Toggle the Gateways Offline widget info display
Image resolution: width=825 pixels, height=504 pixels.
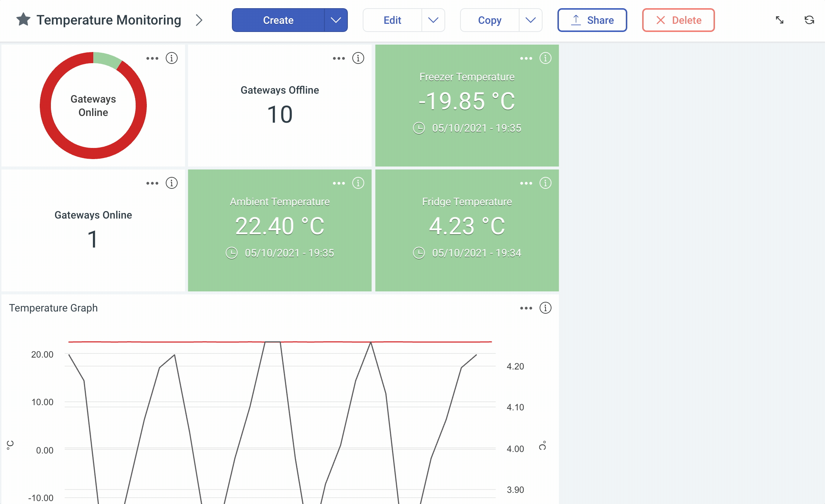[x=358, y=58]
